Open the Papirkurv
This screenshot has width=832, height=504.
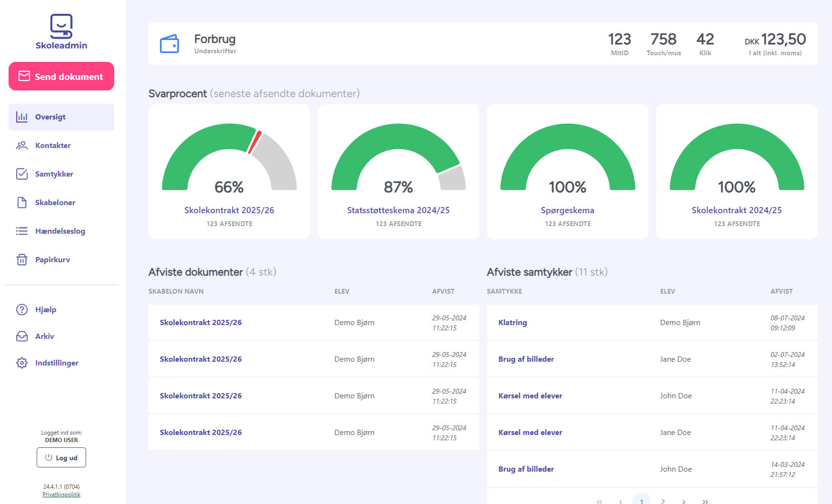click(x=61, y=260)
